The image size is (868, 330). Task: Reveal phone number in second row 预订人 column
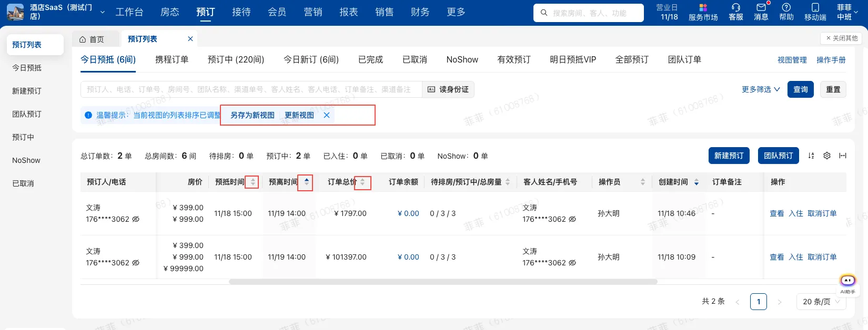point(136,263)
